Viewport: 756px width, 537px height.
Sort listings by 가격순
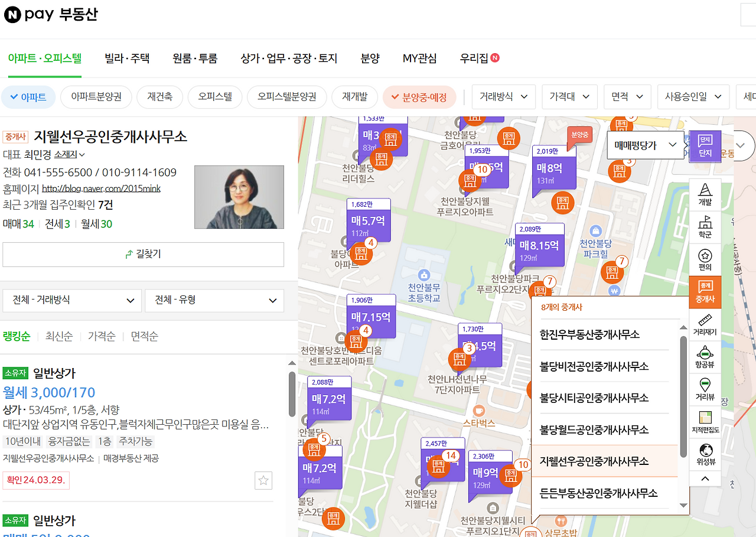coord(102,336)
